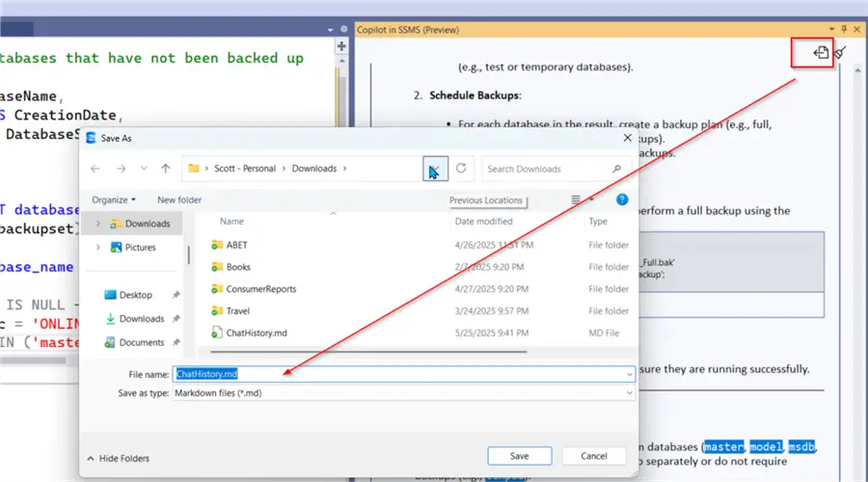Click the search magnifier icon

point(616,169)
